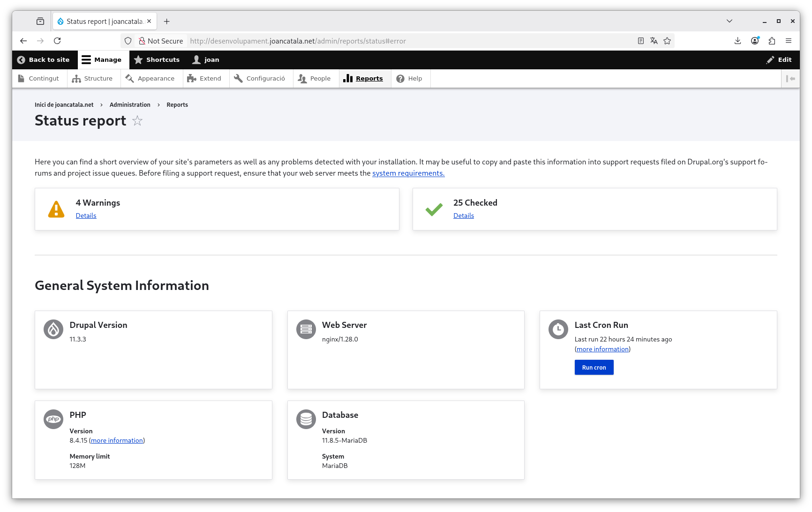Toggle vertical toolbar orientation on right edge
Viewport: 812px width, 512px height.
point(791,78)
